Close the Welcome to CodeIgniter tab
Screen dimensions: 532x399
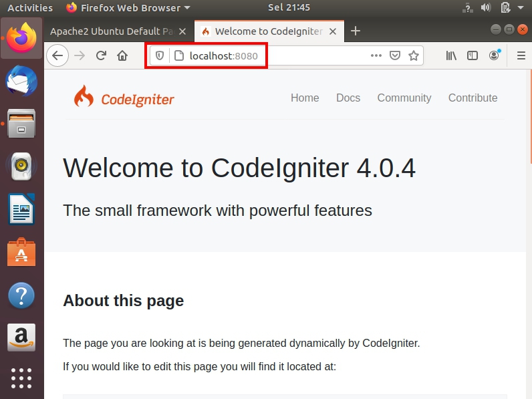click(x=333, y=31)
